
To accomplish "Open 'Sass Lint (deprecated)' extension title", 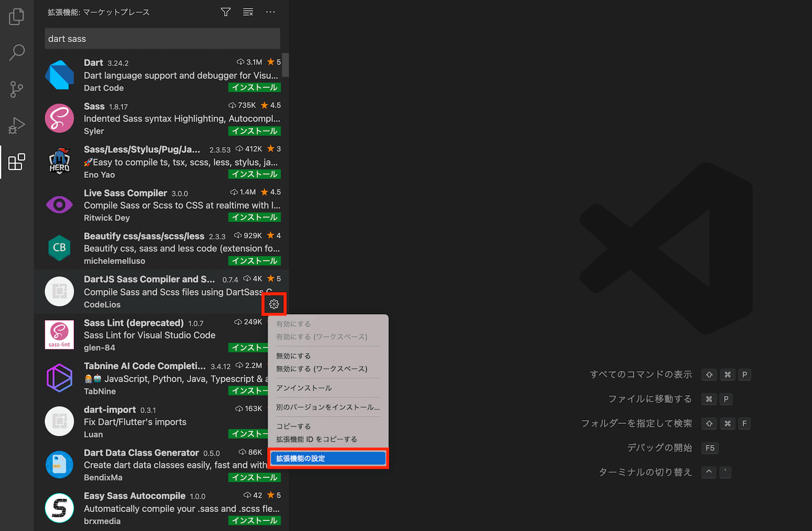I will [133, 323].
